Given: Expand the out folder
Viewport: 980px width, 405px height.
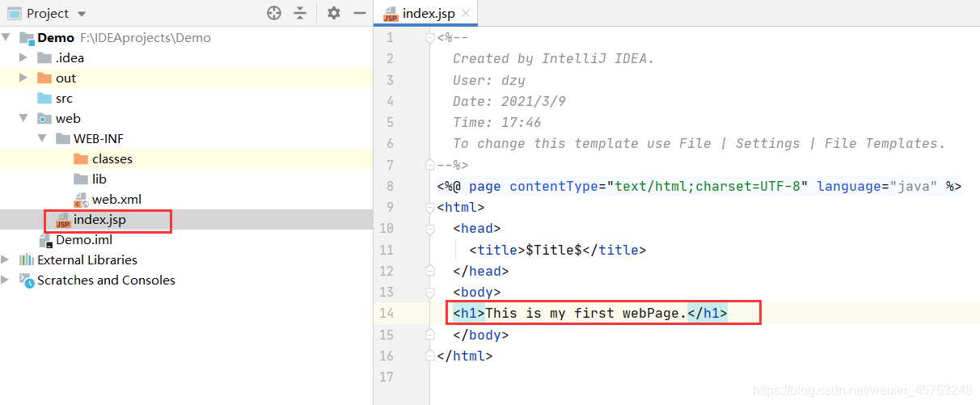Looking at the screenshot, I should point(24,78).
